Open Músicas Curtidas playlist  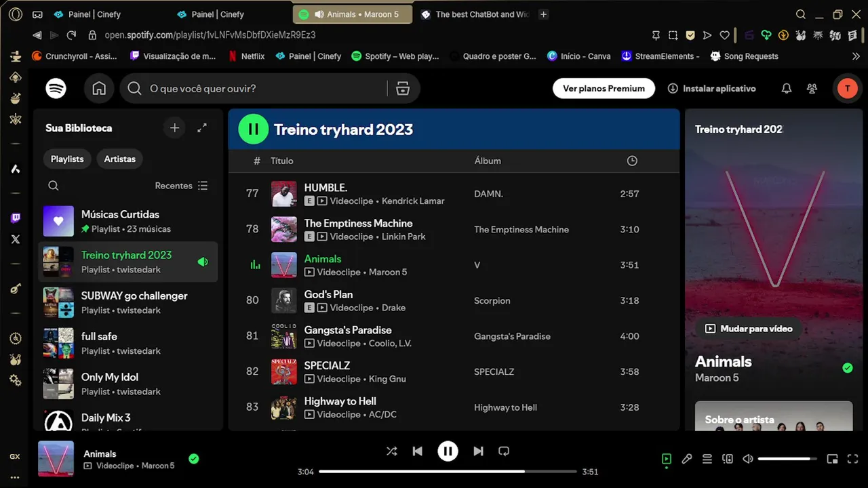[128, 221]
